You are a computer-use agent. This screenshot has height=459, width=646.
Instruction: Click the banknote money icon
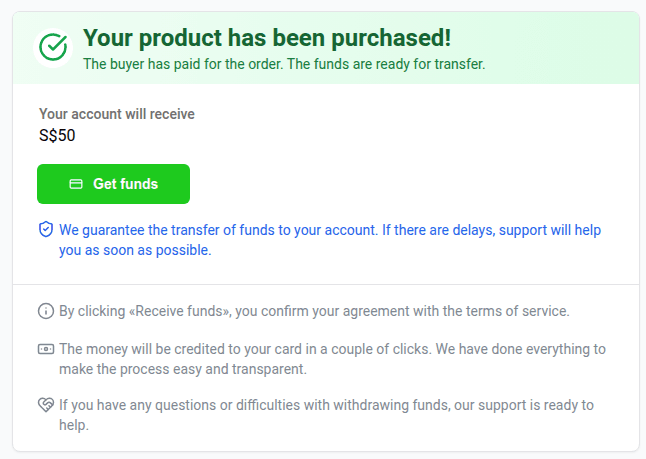(x=46, y=349)
